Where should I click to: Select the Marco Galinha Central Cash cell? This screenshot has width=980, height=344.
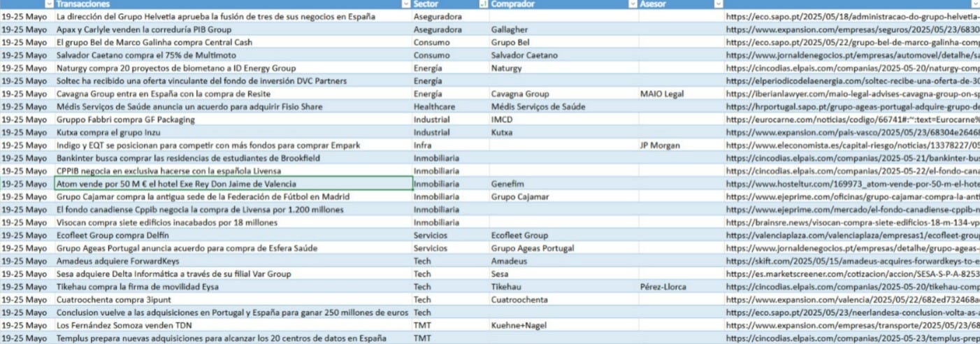(x=233, y=42)
